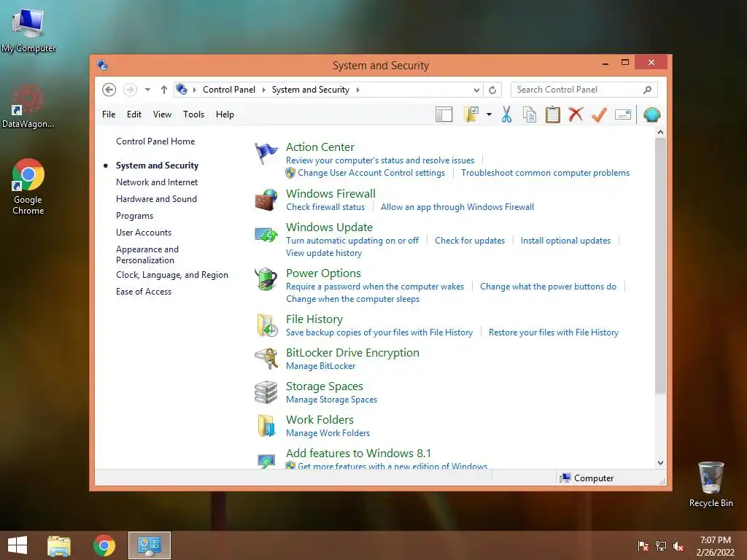747x560 pixels.
Task: Open Ease of Access category
Action: tap(144, 292)
